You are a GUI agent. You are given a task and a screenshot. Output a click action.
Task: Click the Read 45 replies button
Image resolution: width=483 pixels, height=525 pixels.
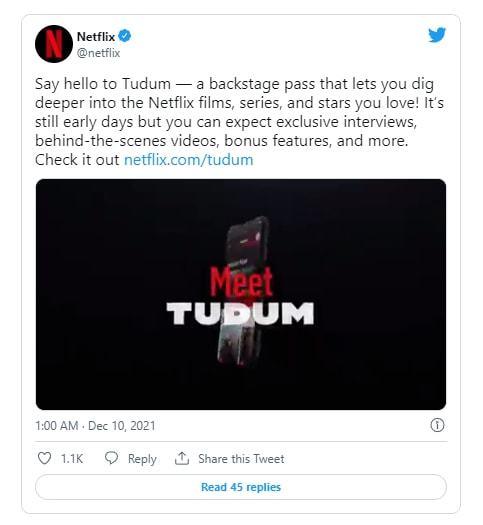(x=241, y=487)
